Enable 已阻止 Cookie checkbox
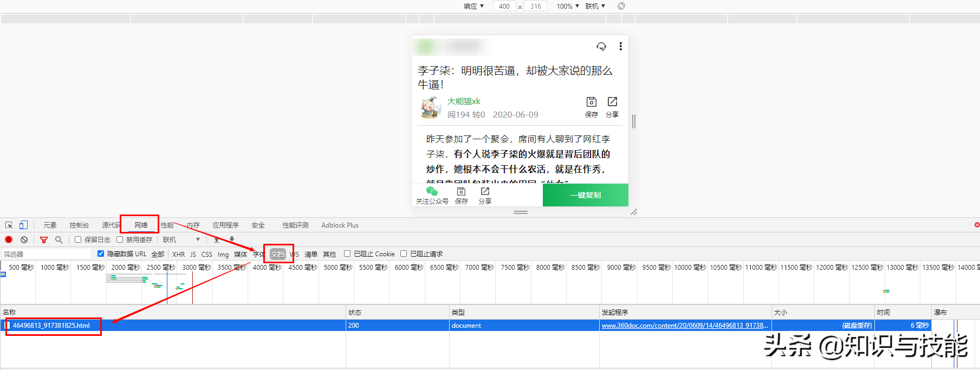The height and width of the screenshot is (370, 980). point(347,254)
